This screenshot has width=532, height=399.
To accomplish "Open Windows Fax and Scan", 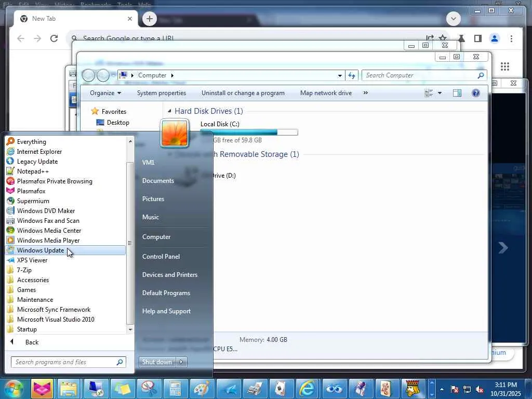I will [48, 220].
